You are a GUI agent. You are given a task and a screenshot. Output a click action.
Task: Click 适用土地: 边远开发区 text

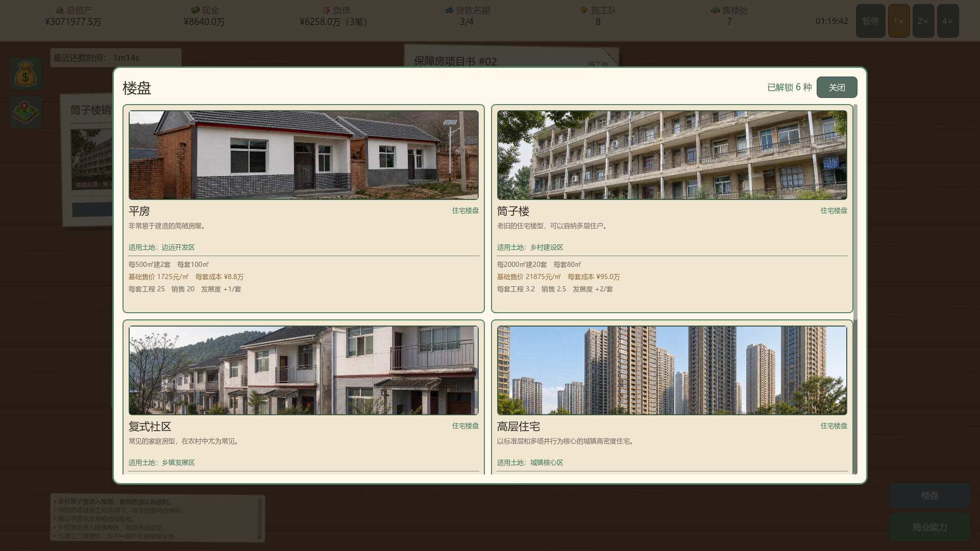pyautogui.click(x=162, y=247)
